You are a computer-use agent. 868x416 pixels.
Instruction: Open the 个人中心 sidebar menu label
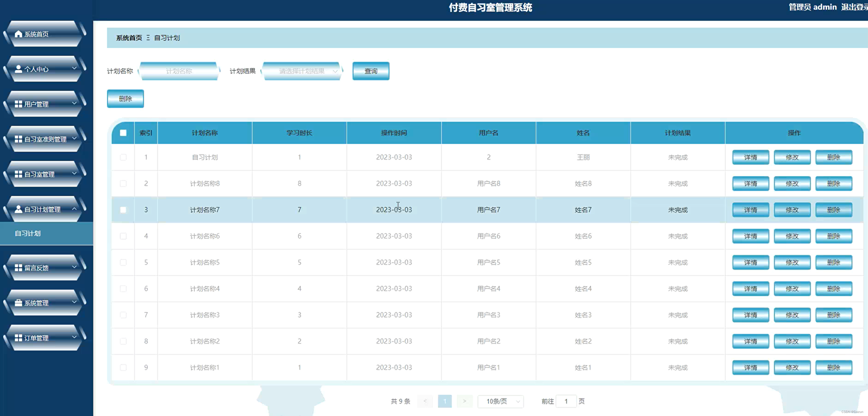click(36, 69)
